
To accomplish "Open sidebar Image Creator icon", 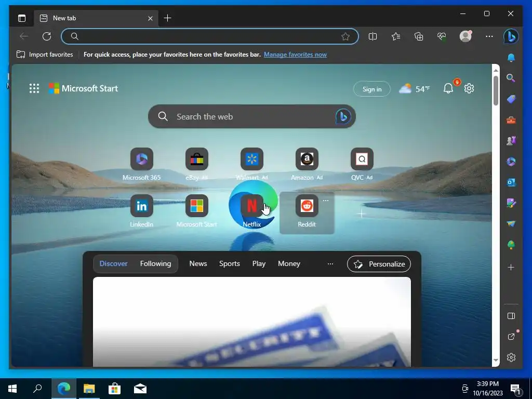I will [x=511, y=203].
